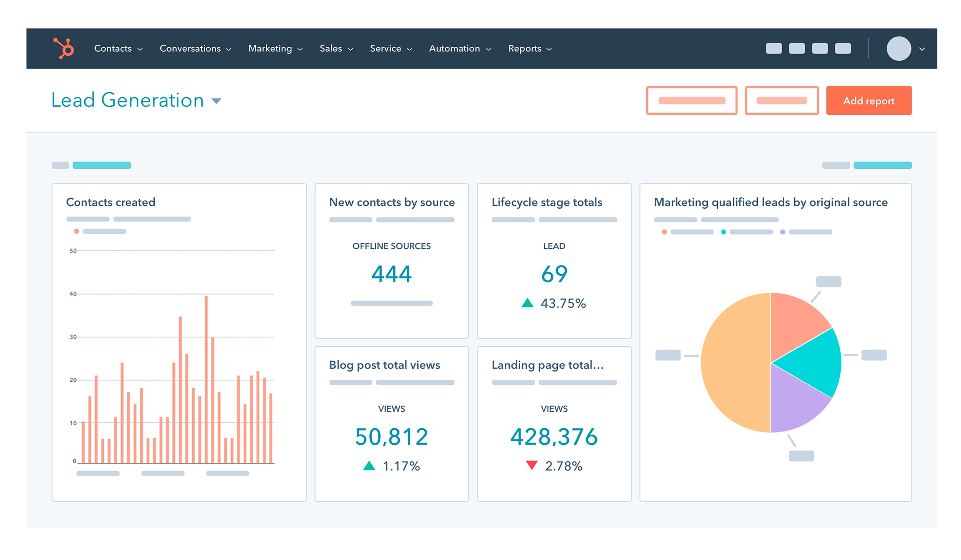
Task: Click the first outlined button beside Add report
Action: pos(691,101)
